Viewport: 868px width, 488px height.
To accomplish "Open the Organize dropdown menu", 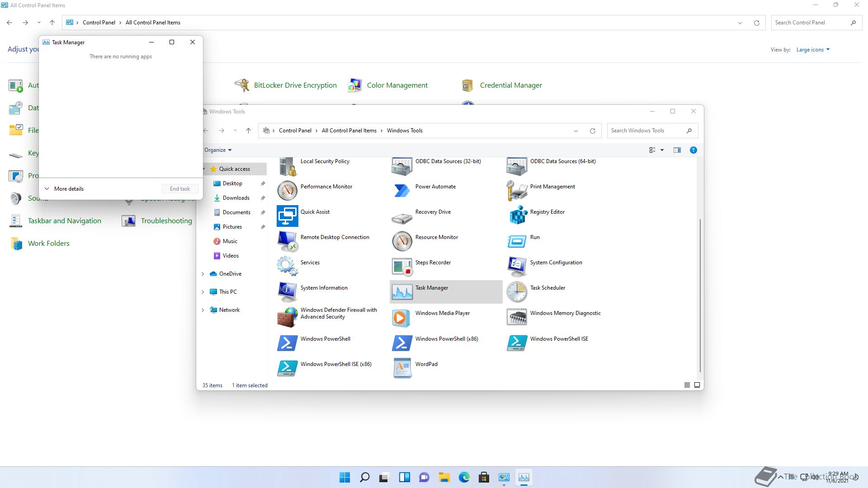I will pos(218,150).
